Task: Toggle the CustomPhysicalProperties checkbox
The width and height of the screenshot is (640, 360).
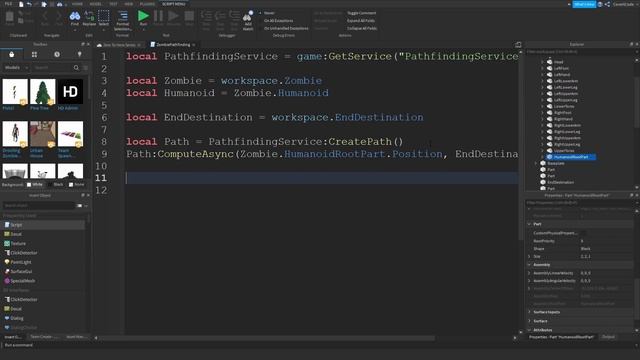Action: 583,233
